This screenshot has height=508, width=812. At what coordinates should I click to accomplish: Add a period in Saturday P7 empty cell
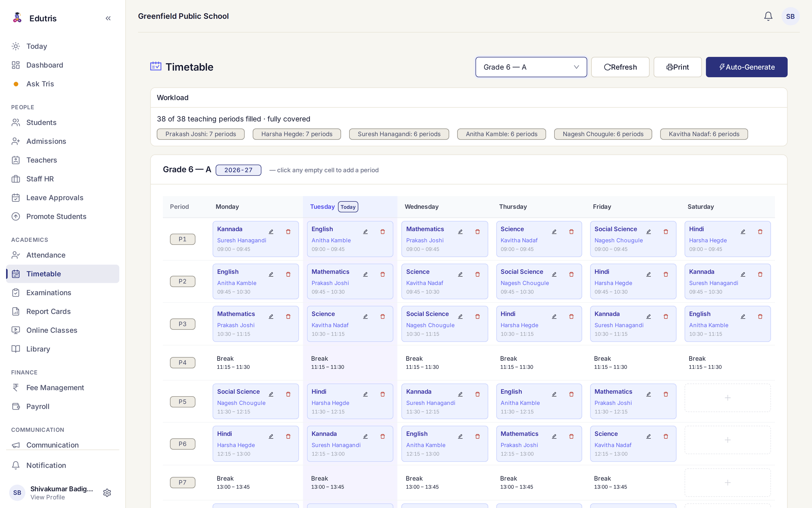coord(727,483)
